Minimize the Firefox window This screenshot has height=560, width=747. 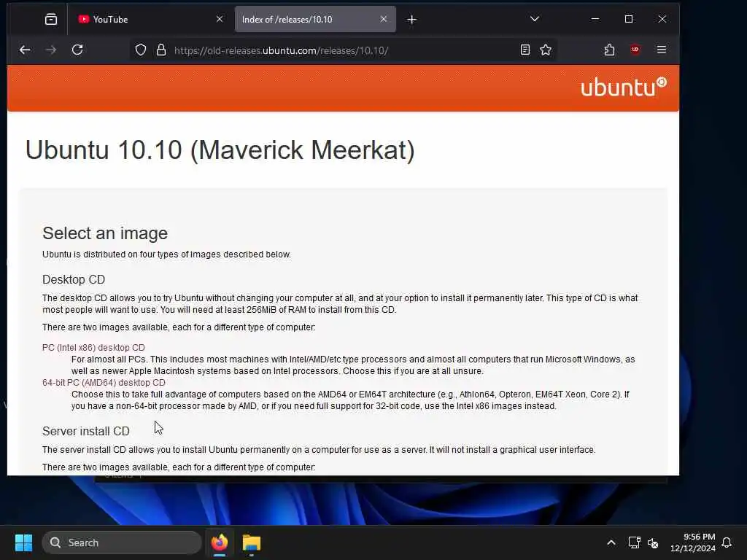[x=595, y=19]
